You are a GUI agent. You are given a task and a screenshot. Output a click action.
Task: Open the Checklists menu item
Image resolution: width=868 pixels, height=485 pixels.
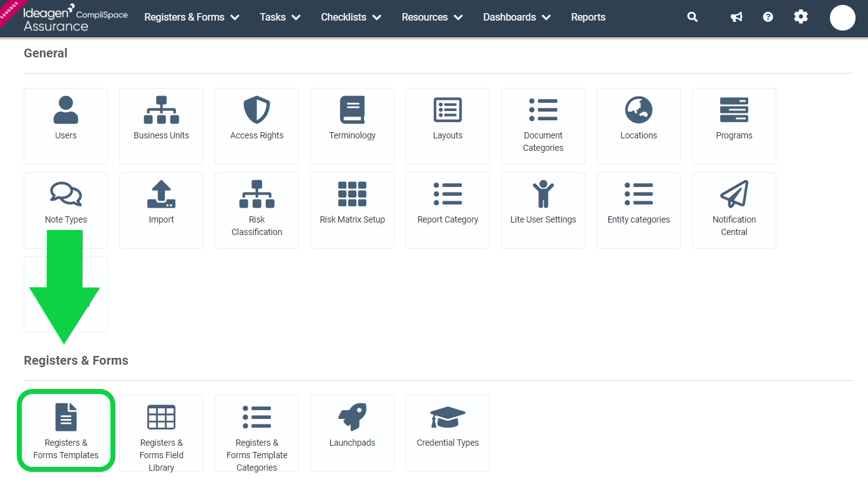click(351, 17)
